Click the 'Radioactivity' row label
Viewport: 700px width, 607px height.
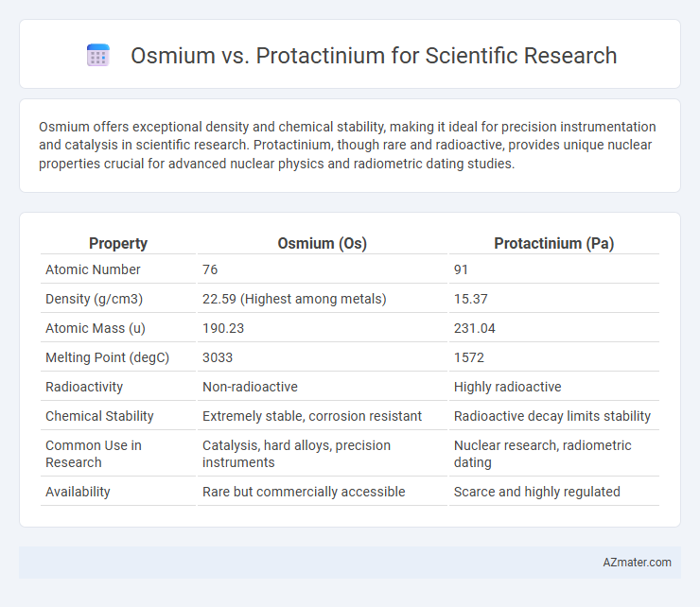(84, 387)
